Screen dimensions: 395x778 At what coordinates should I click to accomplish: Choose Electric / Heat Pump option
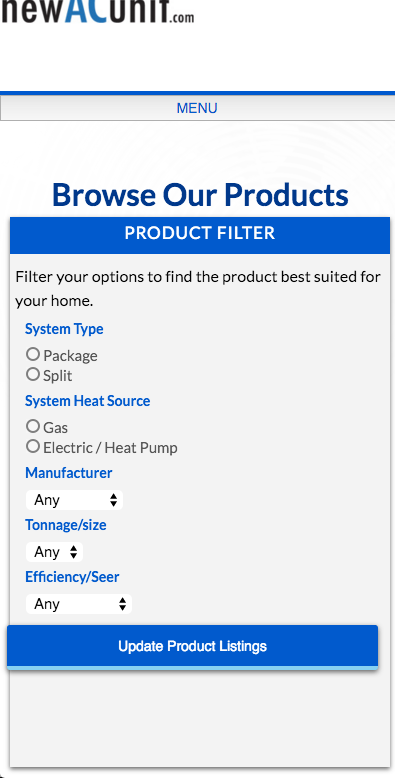coord(33,446)
